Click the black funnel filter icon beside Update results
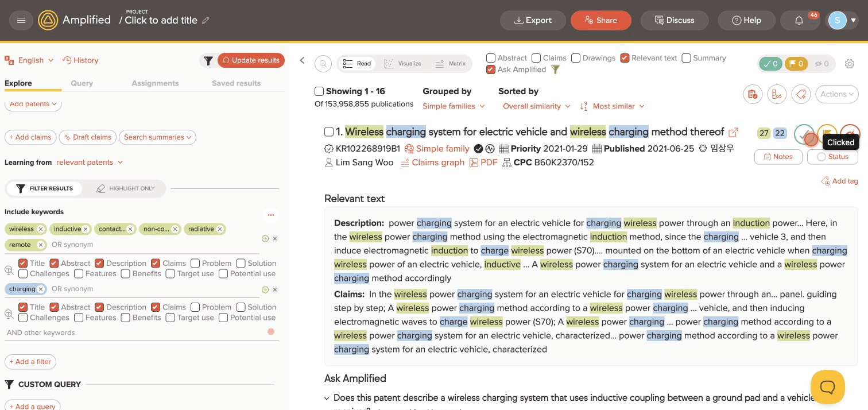Image resolution: width=868 pixels, height=410 pixels. click(208, 60)
